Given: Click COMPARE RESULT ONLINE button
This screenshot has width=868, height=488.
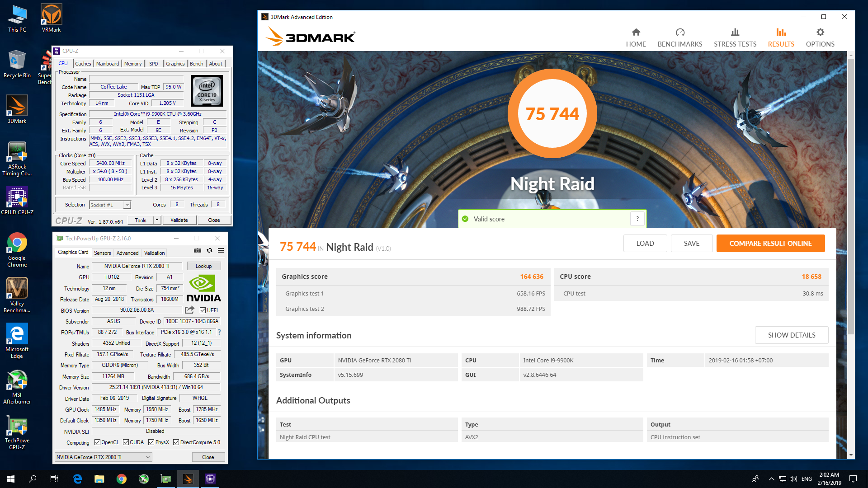Looking at the screenshot, I should (770, 244).
